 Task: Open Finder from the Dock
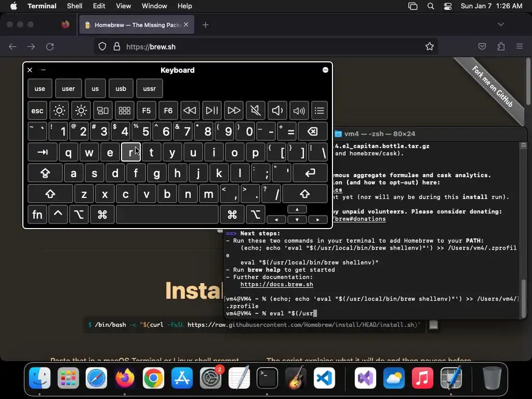point(39,378)
